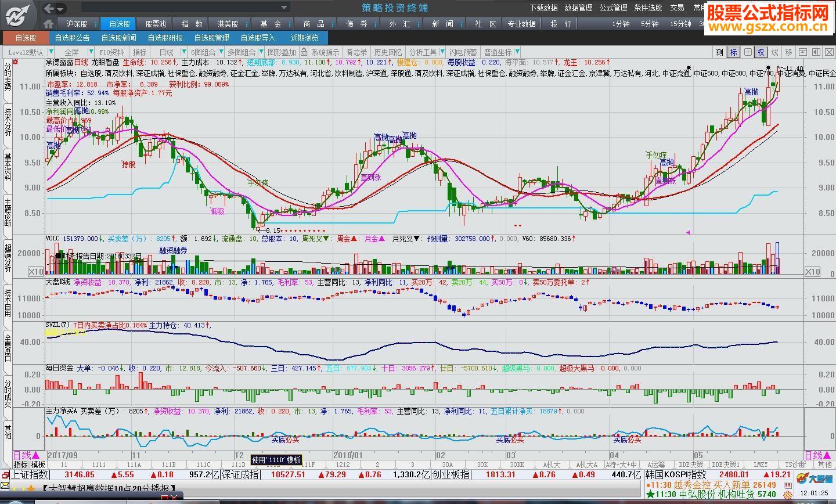Click the 历史回忆 button

tap(388, 52)
